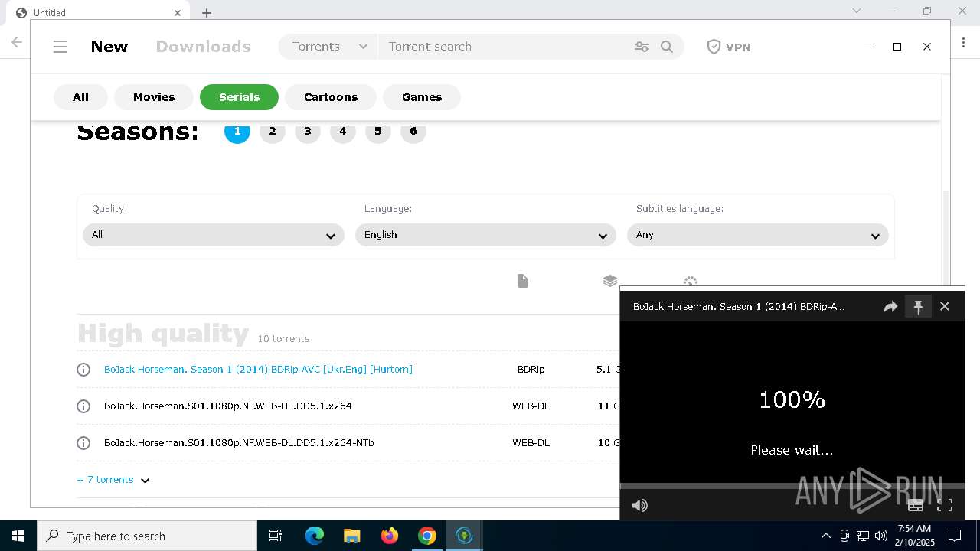Switch to the Serials category

239,97
